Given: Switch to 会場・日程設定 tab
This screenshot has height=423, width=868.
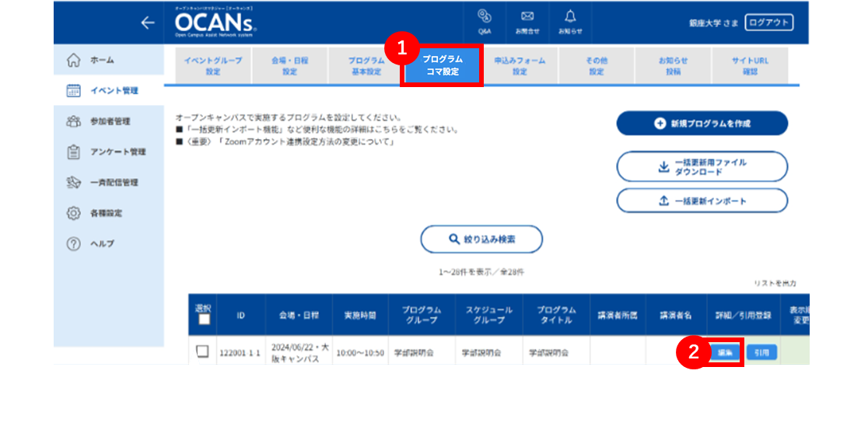Looking at the screenshot, I should pyautogui.click(x=289, y=66).
